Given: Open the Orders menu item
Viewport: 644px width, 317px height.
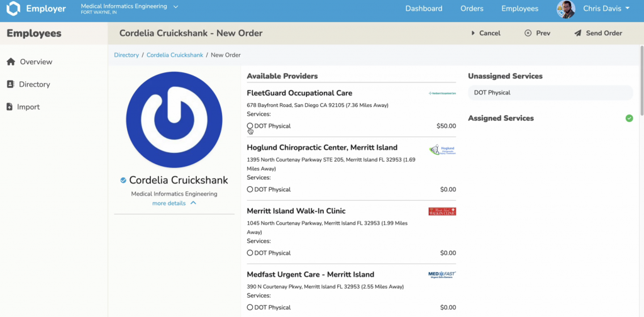Looking at the screenshot, I should (x=472, y=9).
